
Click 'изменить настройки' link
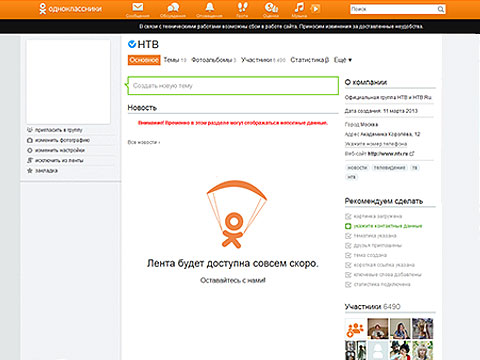(x=60, y=150)
